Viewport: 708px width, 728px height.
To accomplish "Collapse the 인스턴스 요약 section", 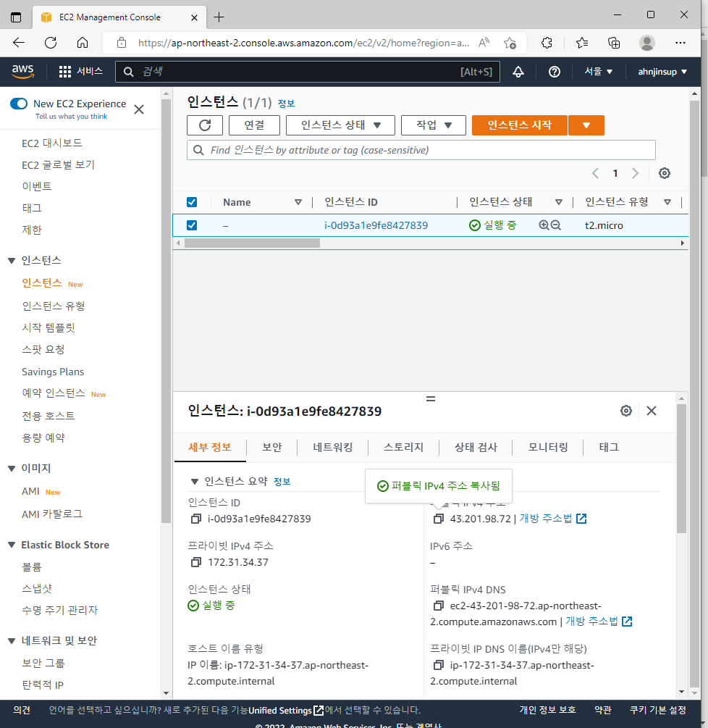I will coord(195,482).
